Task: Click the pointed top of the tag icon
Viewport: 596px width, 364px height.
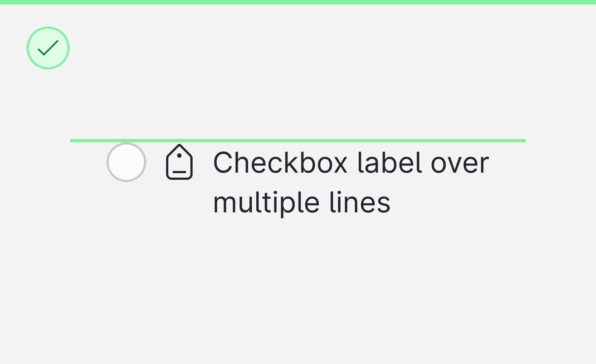Action: pyautogui.click(x=179, y=146)
